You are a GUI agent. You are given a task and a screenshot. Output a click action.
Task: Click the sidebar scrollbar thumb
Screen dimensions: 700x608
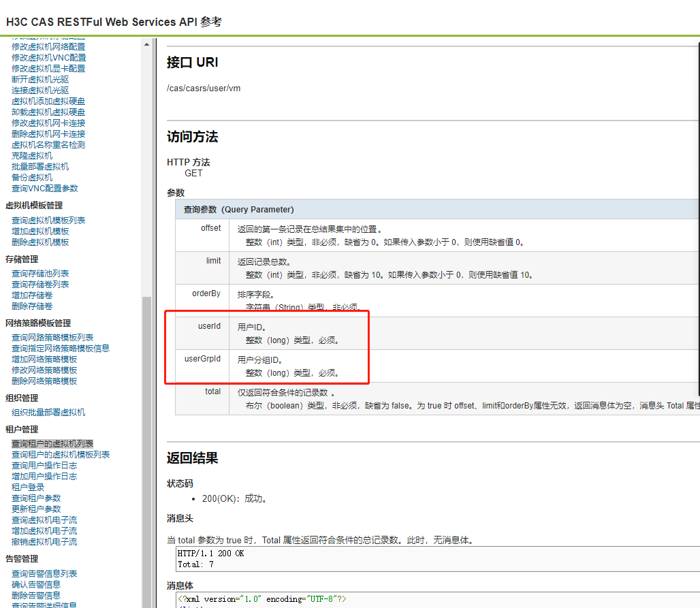pos(147,452)
